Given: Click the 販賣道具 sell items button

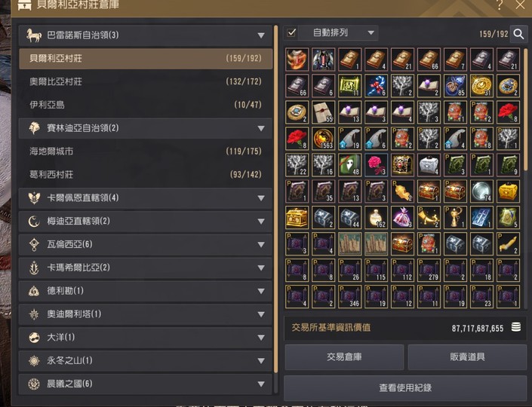Looking at the screenshot, I should point(467,357).
